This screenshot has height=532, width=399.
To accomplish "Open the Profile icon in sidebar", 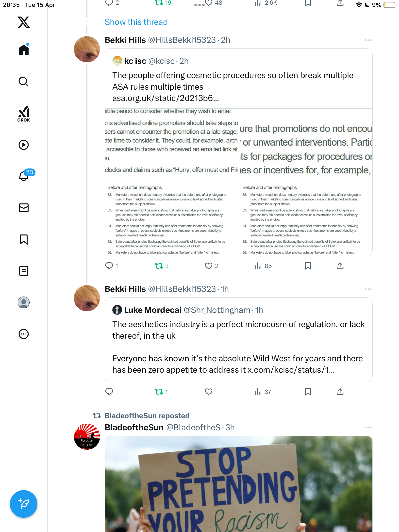I will click(24, 302).
